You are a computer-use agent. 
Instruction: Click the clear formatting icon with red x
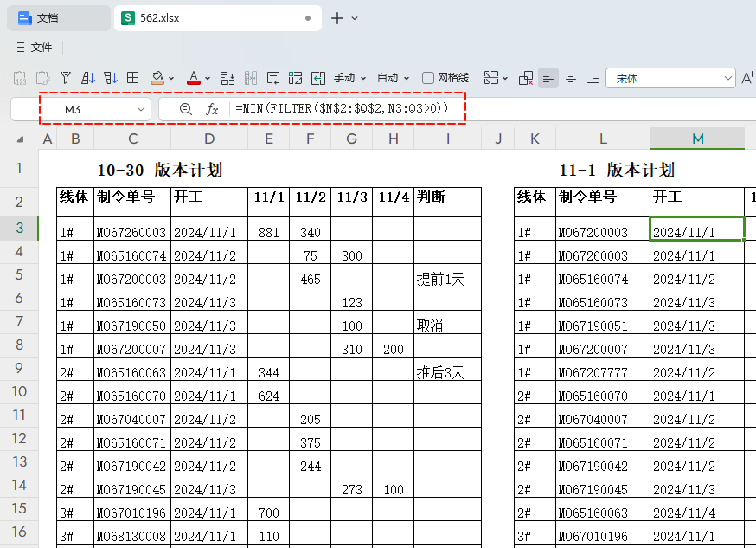tap(526, 78)
